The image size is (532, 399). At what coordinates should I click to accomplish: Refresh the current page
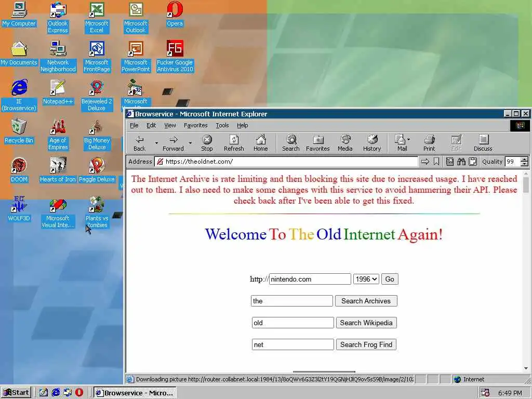(234, 143)
